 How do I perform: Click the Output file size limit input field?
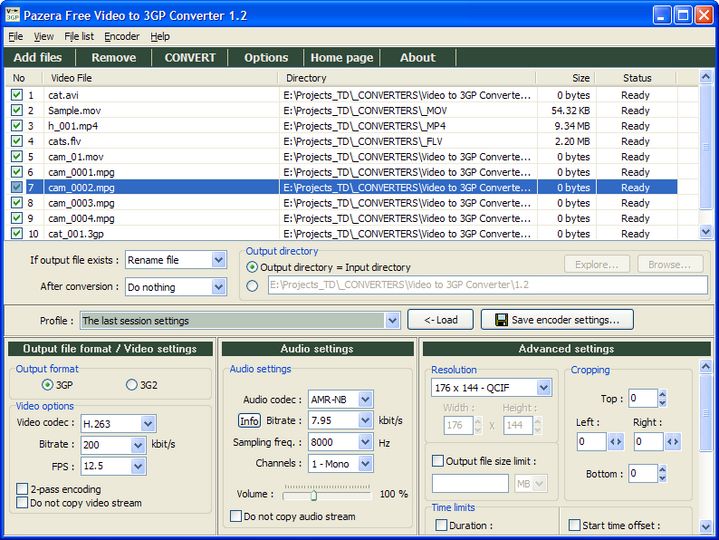(x=470, y=483)
